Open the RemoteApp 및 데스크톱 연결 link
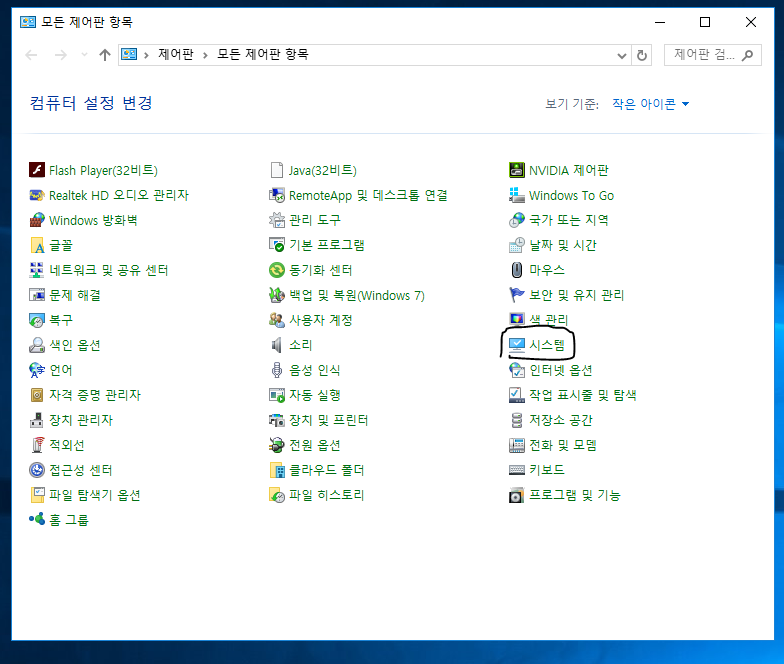 click(368, 196)
